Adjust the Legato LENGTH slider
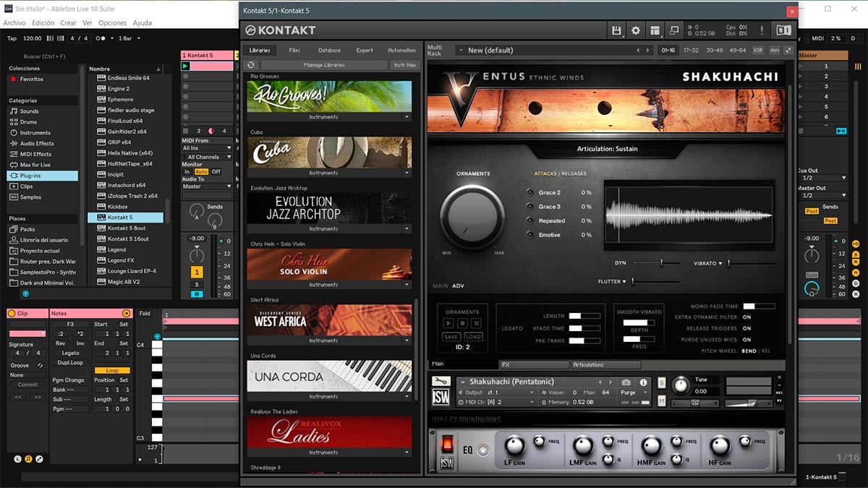 [x=584, y=316]
